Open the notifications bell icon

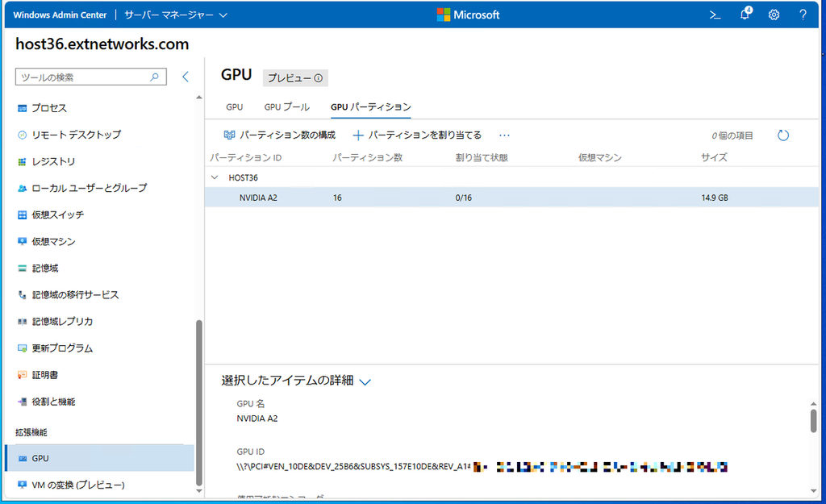tap(745, 15)
